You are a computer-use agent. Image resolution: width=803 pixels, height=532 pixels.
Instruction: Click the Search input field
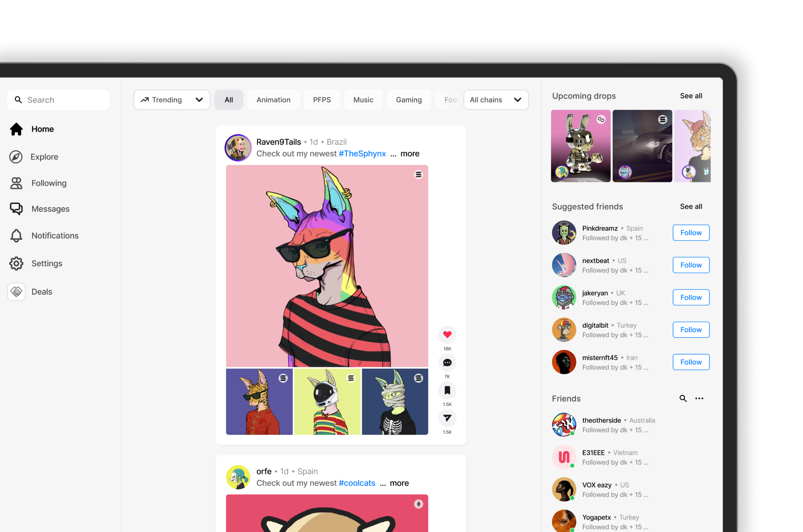tap(58, 100)
